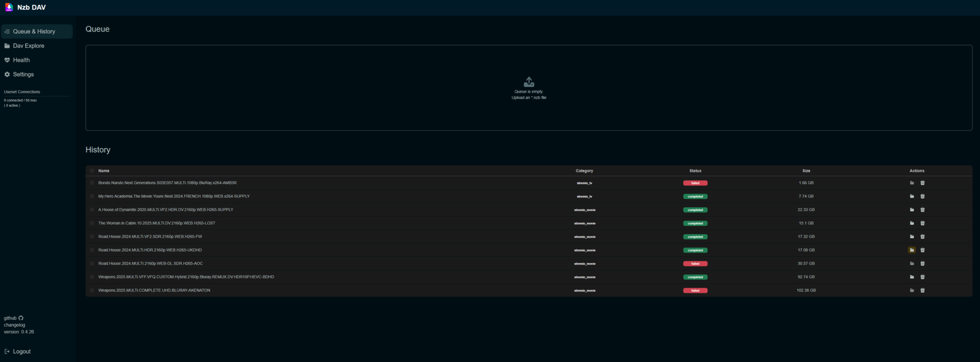Check the Weapons COMPLETE UHD AKENATON checkbox
The height and width of the screenshot is (362, 980).
click(x=92, y=290)
